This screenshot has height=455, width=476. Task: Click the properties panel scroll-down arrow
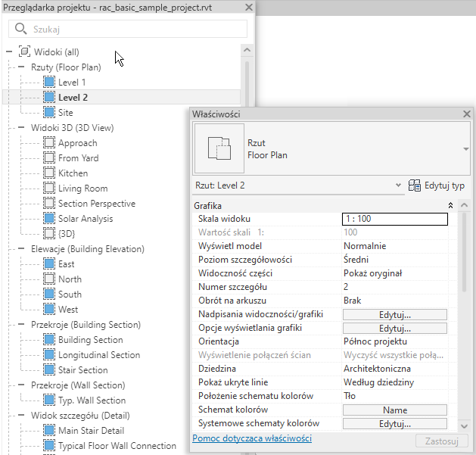pyautogui.click(x=464, y=426)
